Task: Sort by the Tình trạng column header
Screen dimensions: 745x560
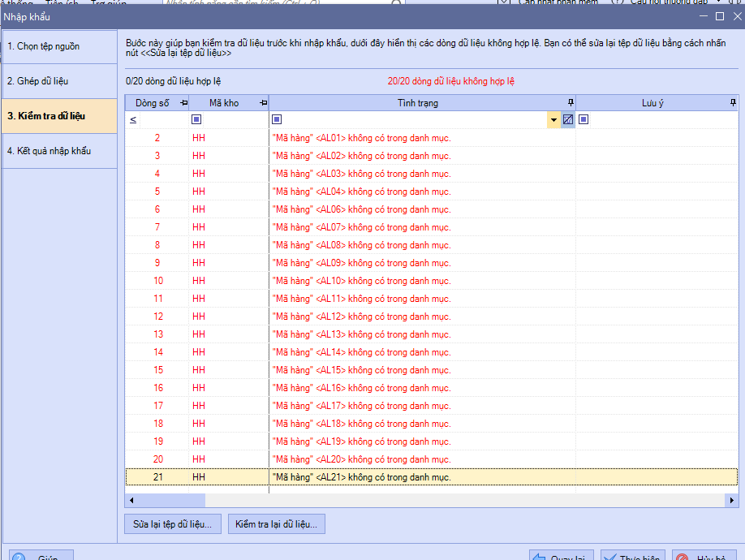Action: point(418,103)
